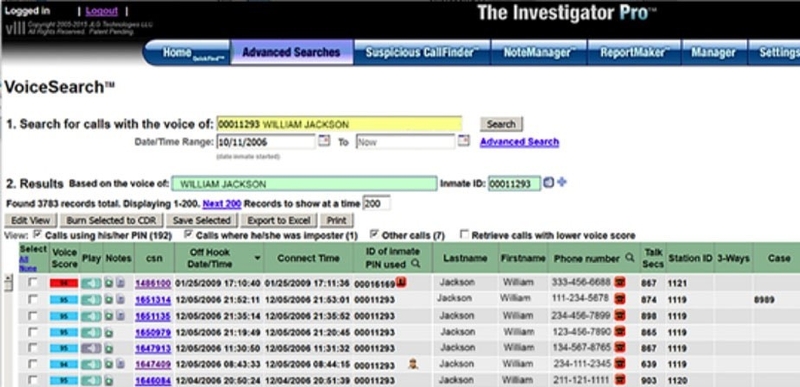
Task: Select checkbox for call csn 1651135
Action: coord(33,316)
